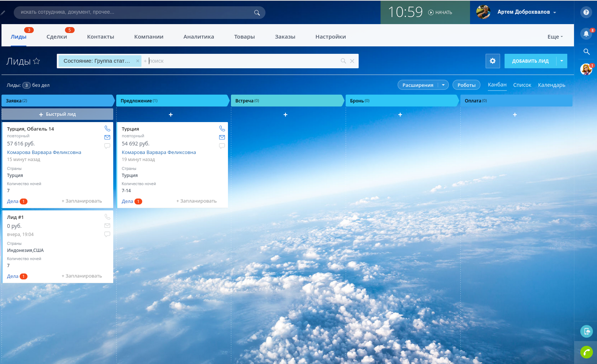The image size is (597, 364).
Task: Add Leads page to favorites star
Action: (x=36, y=61)
